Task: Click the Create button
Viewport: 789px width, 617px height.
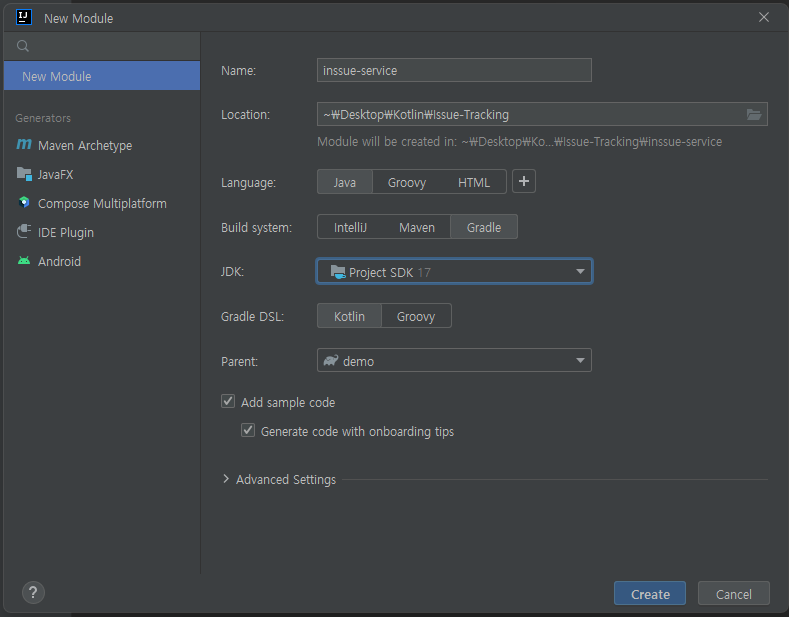Action: (x=650, y=593)
